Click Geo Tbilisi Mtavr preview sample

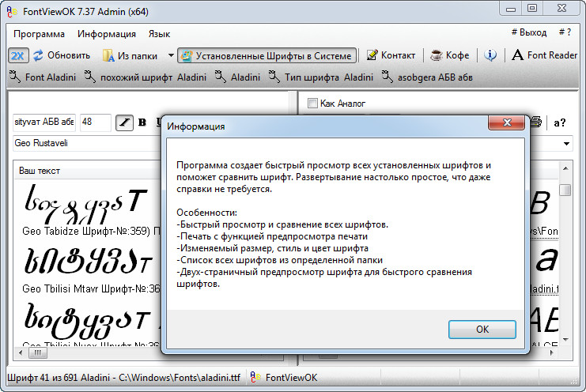pos(89,261)
